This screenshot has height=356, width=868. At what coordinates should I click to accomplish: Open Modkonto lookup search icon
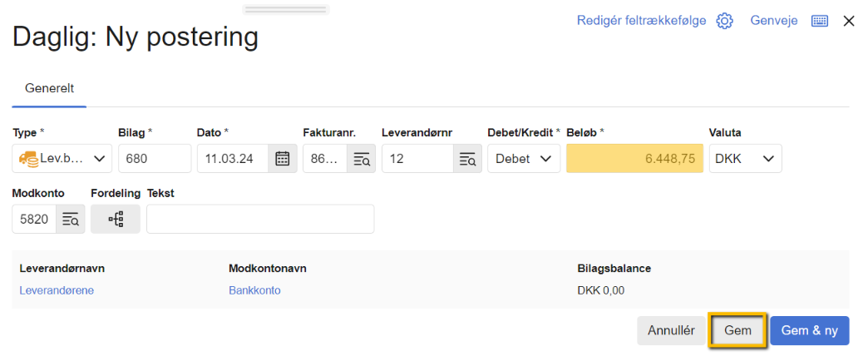(x=70, y=220)
